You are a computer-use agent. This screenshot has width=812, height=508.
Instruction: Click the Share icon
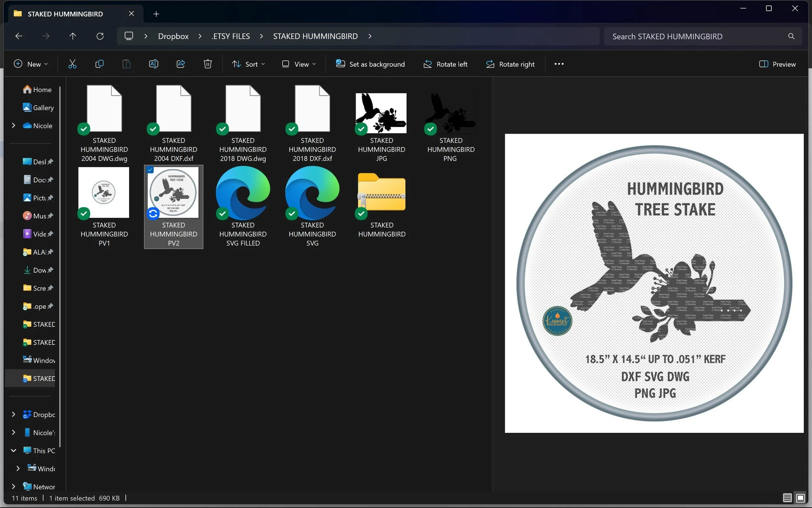[x=181, y=64]
